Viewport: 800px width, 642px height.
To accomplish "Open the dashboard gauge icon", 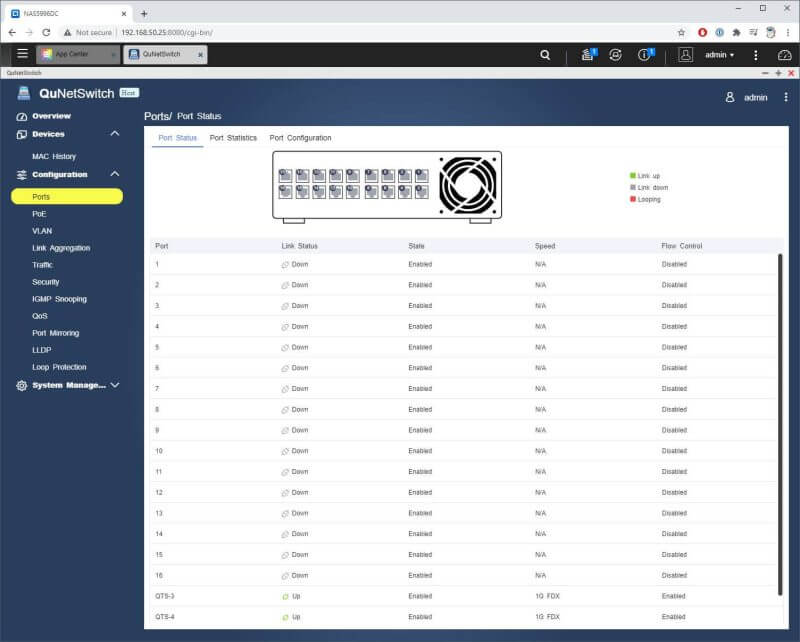I will [784, 55].
